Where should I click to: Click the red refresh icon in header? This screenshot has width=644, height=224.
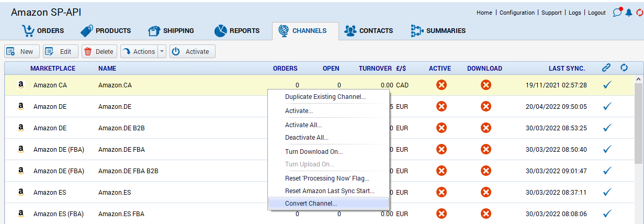point(639,13)
